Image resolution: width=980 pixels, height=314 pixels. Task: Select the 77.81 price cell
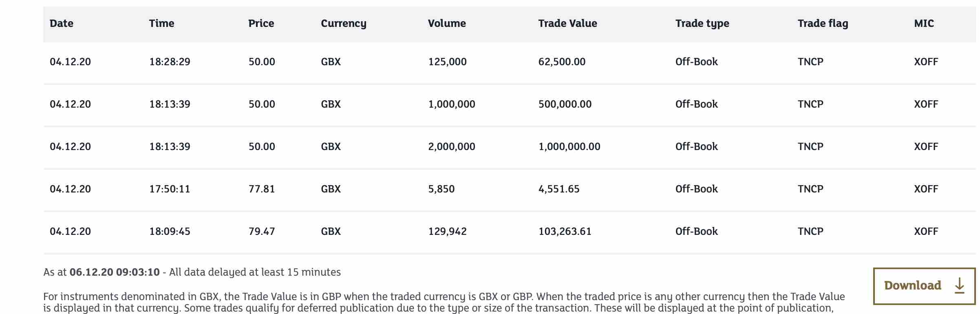262,189
